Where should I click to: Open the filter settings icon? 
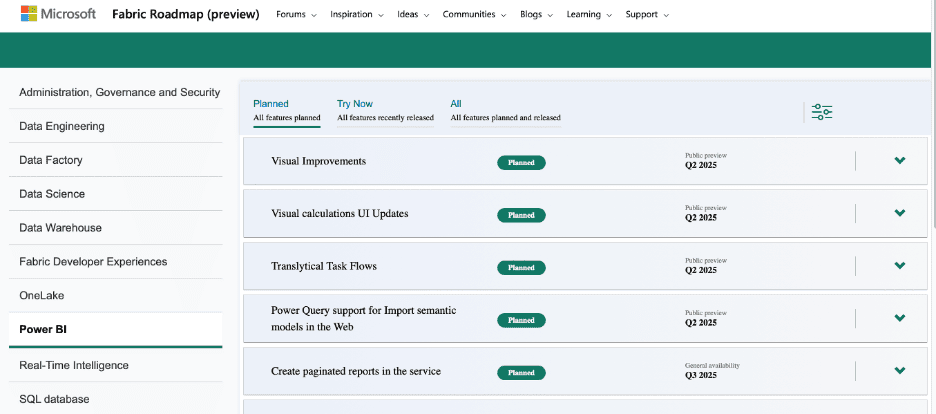[822, 112]
